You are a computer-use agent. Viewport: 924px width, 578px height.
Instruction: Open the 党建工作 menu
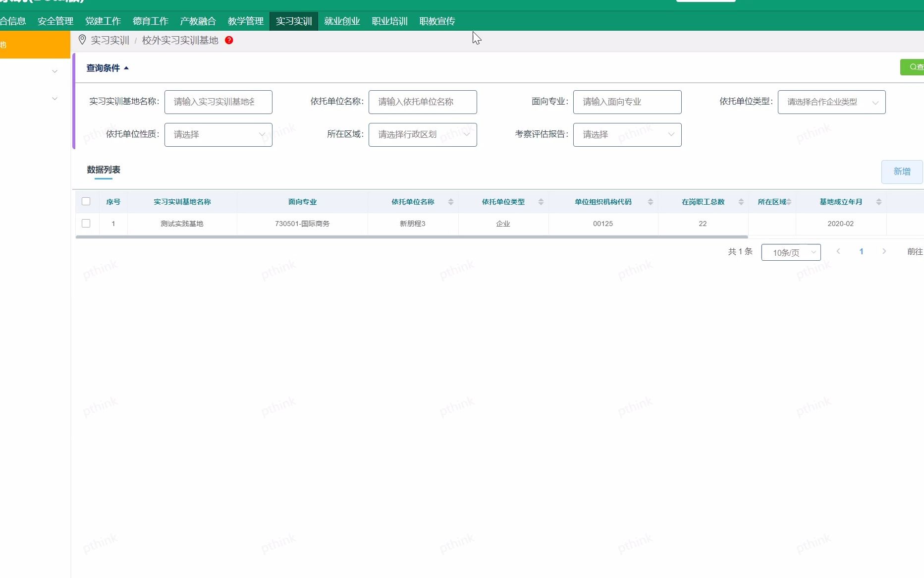click(x=103, y=21)
